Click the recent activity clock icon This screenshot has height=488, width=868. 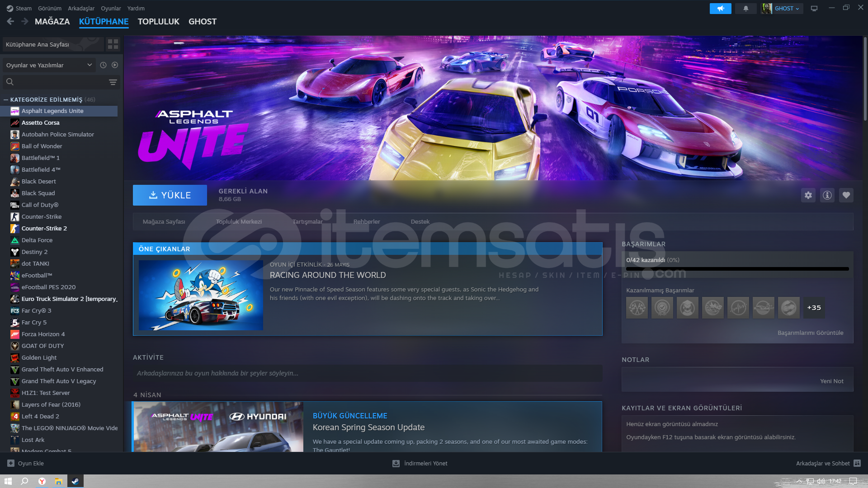[x=103, y=65]
